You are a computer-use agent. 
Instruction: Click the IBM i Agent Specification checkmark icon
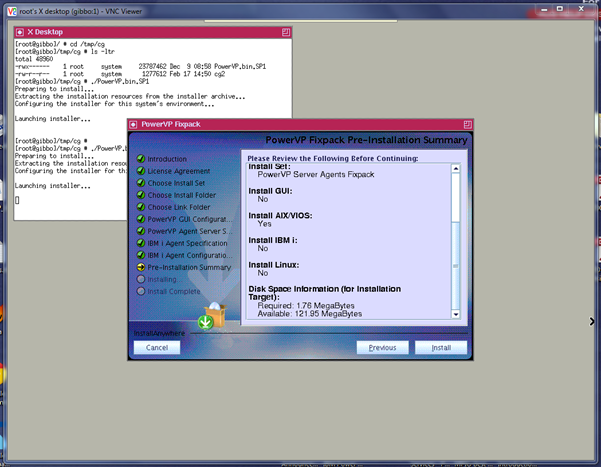[x=141, y=243]
